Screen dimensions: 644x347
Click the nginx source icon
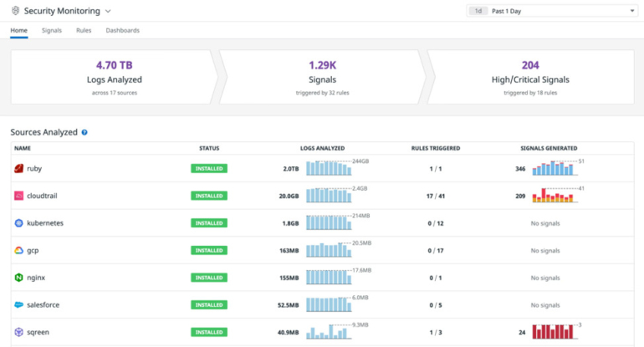point(18,278)
